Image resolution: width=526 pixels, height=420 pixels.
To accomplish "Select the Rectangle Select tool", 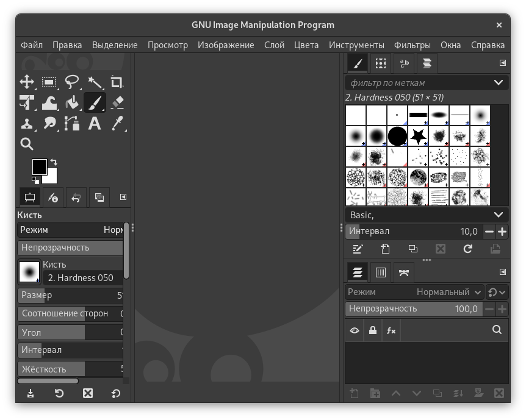I will 49,82.
